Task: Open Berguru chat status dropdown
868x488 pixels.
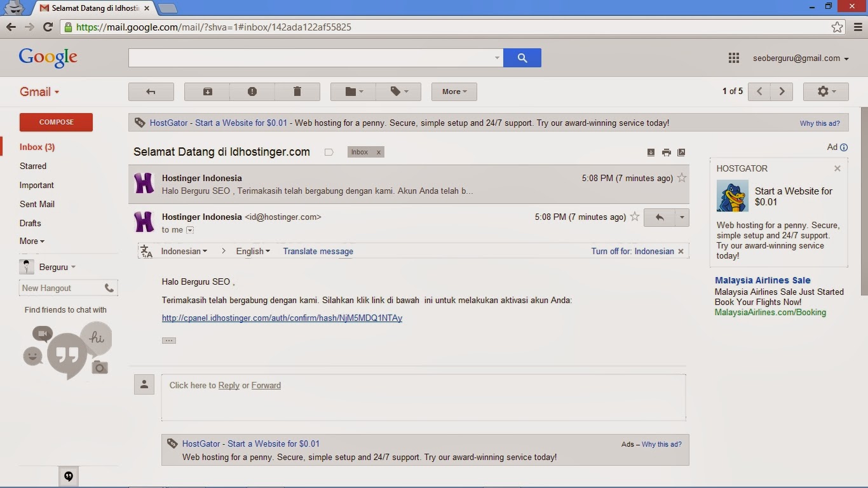Action: pos(57,267)
